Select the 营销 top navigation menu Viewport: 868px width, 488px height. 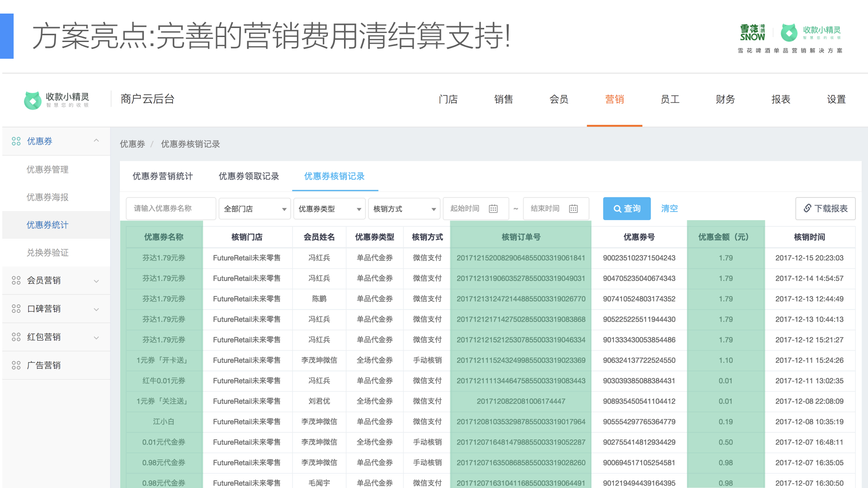click(614, 99)
